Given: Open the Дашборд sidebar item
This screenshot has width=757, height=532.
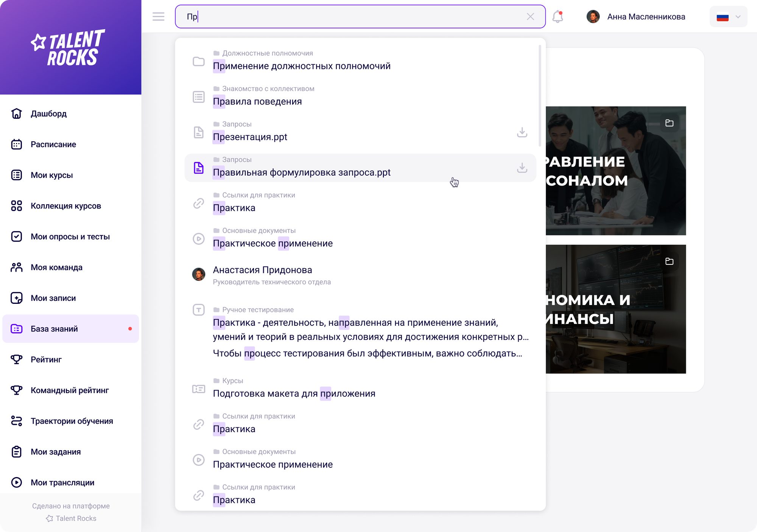Looking at the screenshot, I should [x=48, y=114].
